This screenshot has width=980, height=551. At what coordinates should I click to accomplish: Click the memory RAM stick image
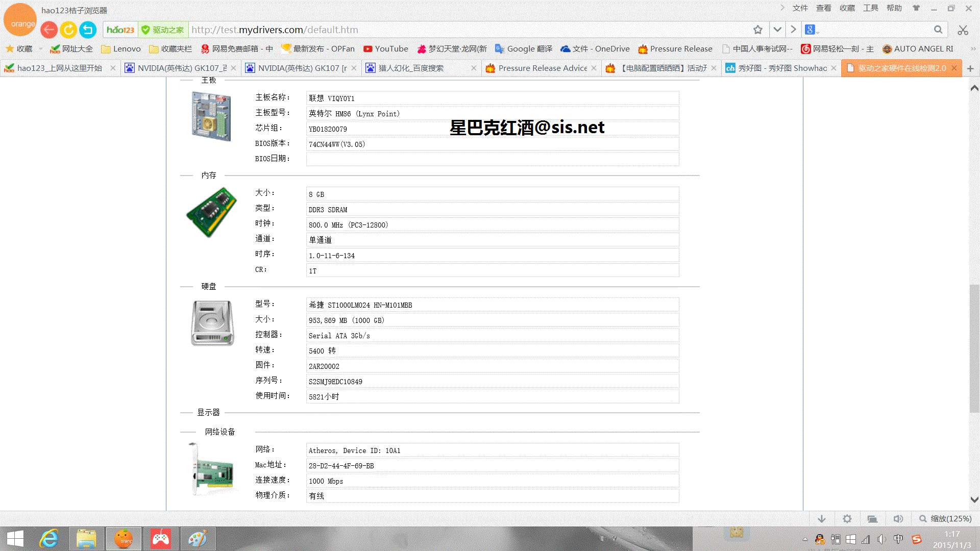point(211,212)
